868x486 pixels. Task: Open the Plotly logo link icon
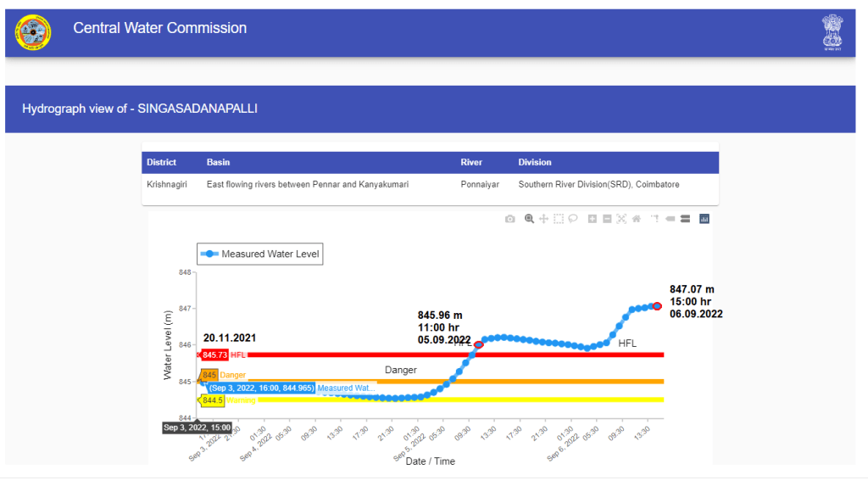pyautogui.click(x=704, y=219)
